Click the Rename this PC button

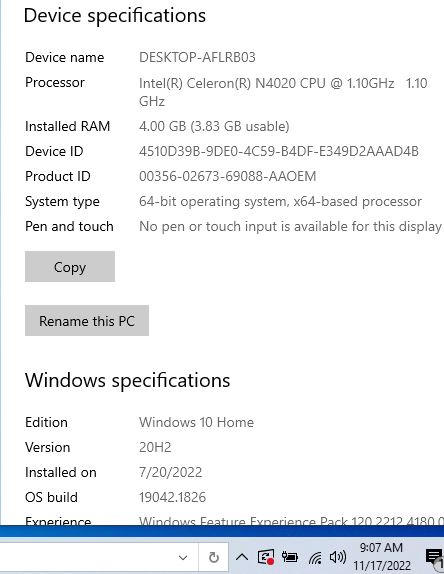pyautogui.click(x=87, y=321)
